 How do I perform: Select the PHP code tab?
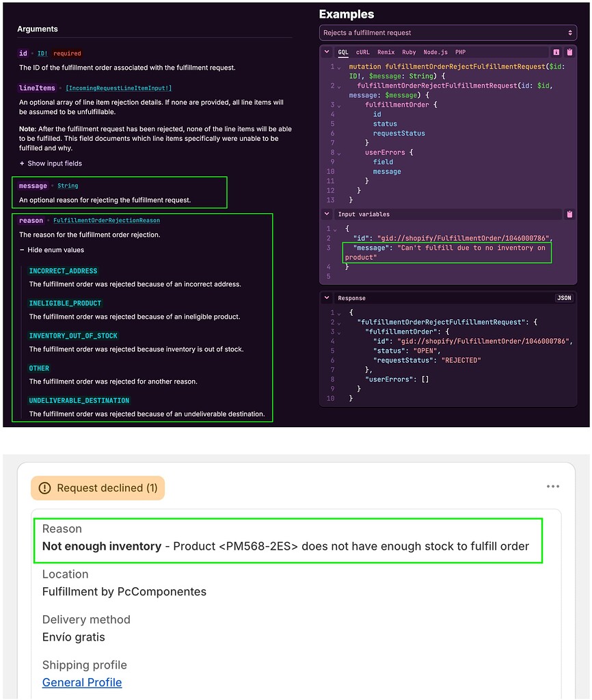[x=460, y=52]
